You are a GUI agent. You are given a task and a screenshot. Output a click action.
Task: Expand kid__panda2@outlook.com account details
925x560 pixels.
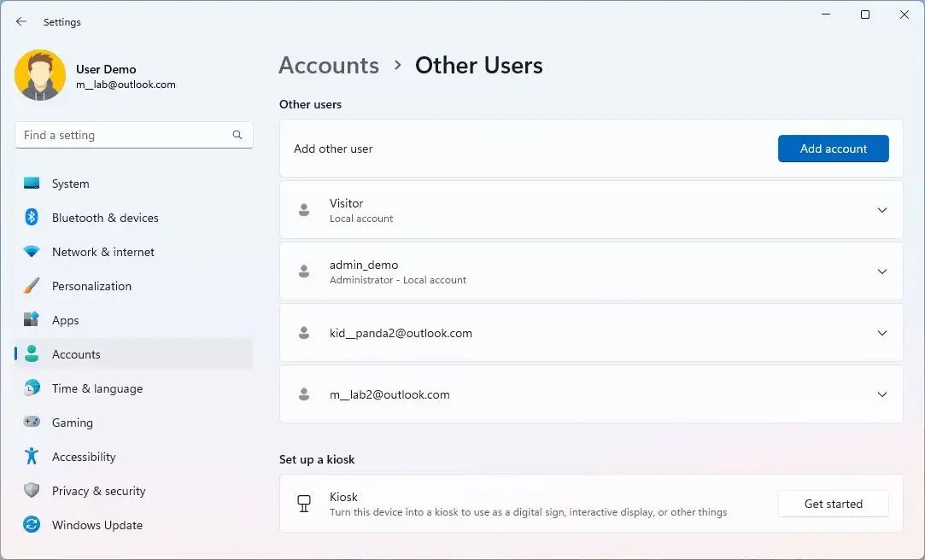tap(882, 333)
